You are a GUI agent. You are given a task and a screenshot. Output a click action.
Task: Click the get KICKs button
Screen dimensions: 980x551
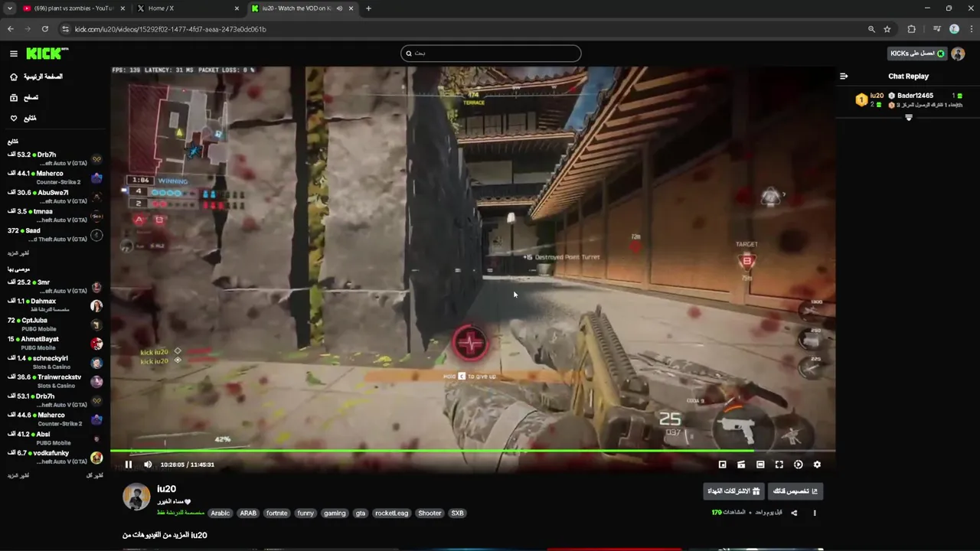click(917, 54)
